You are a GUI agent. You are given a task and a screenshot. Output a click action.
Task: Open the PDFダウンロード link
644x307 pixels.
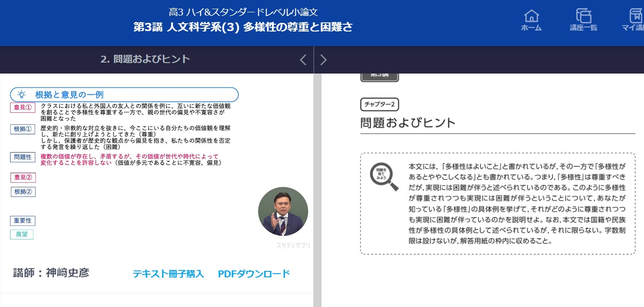tap(254, 274)
